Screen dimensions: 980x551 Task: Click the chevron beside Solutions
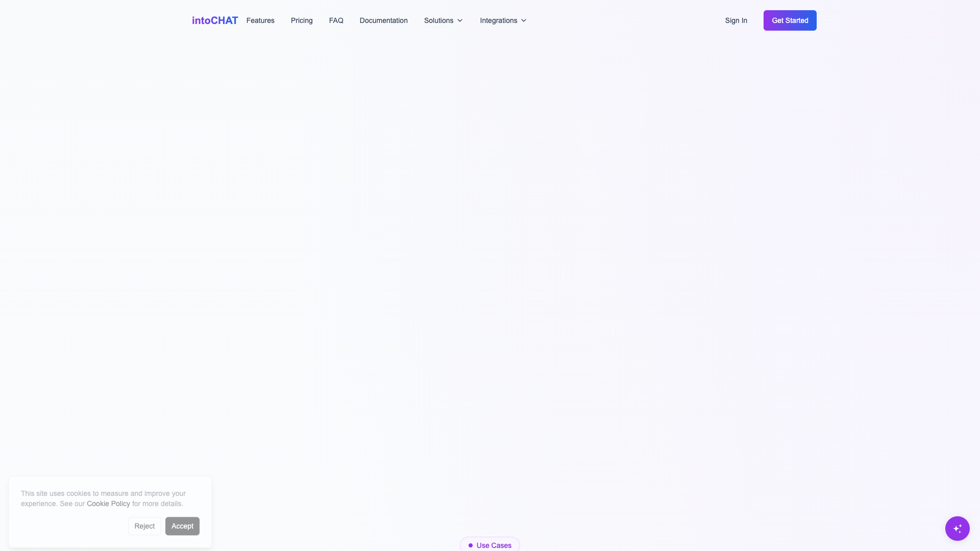(x=460, y=20)
